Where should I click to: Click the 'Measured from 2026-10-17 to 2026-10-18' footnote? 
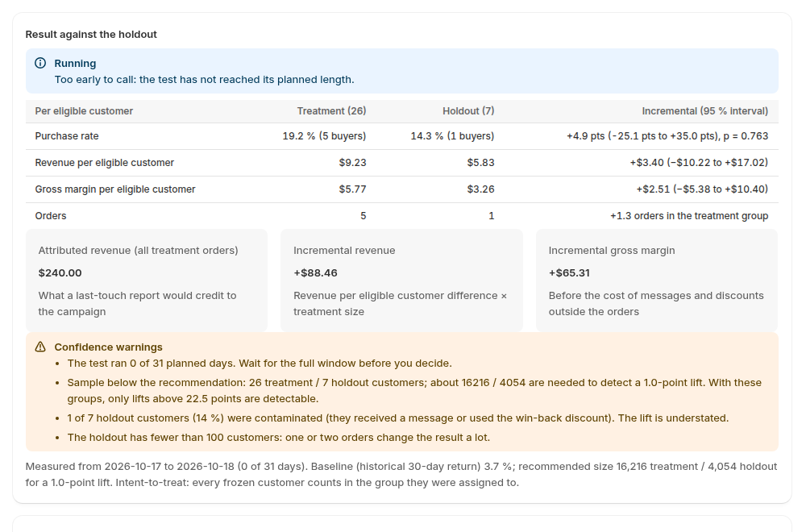pyautogui.click(x=401, y=475)
